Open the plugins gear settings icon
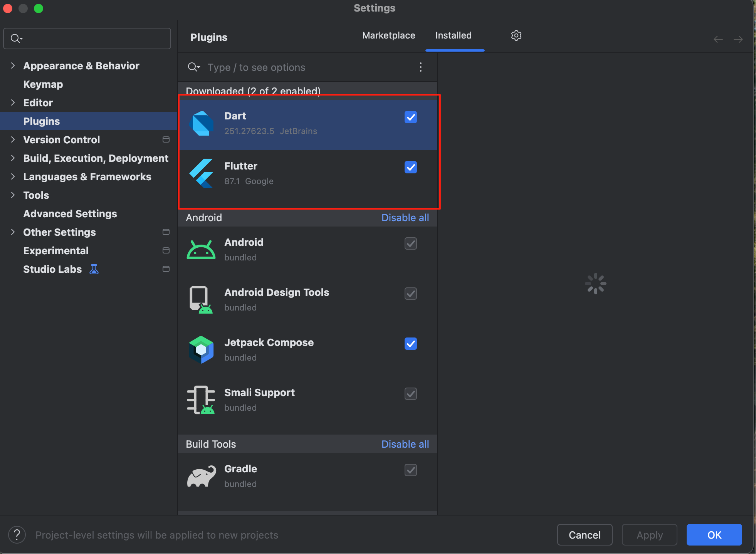The image size is (756, 554). coord(516,35)
